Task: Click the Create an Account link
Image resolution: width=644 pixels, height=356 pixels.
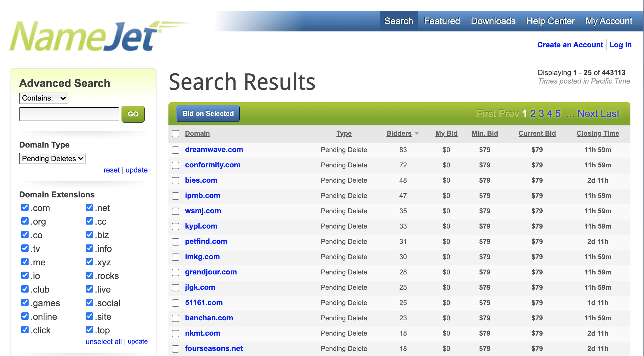Action: coord(570,45)
